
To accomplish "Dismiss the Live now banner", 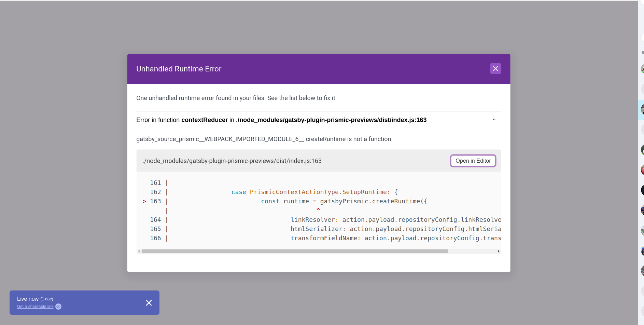I will [149, 303].
